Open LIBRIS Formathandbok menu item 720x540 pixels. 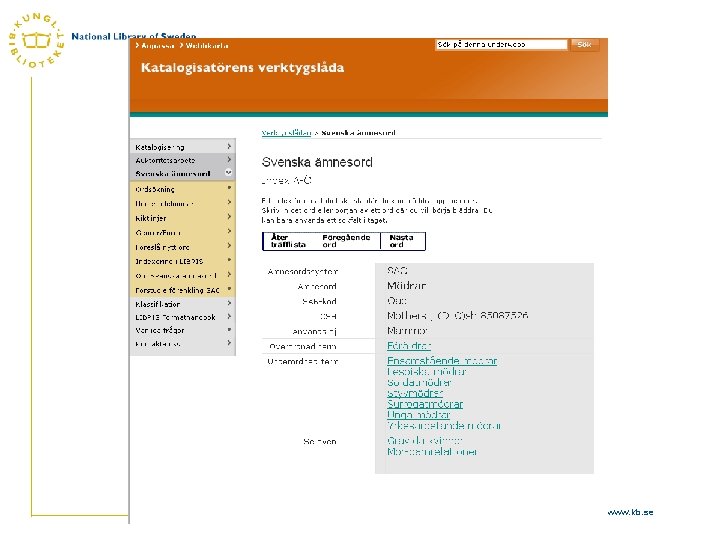coord(175,317)
